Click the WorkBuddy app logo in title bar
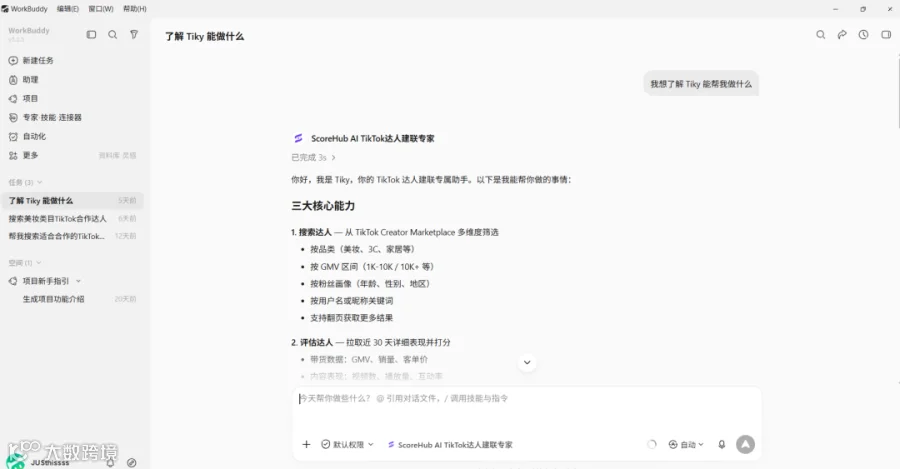 coord(5,9)
